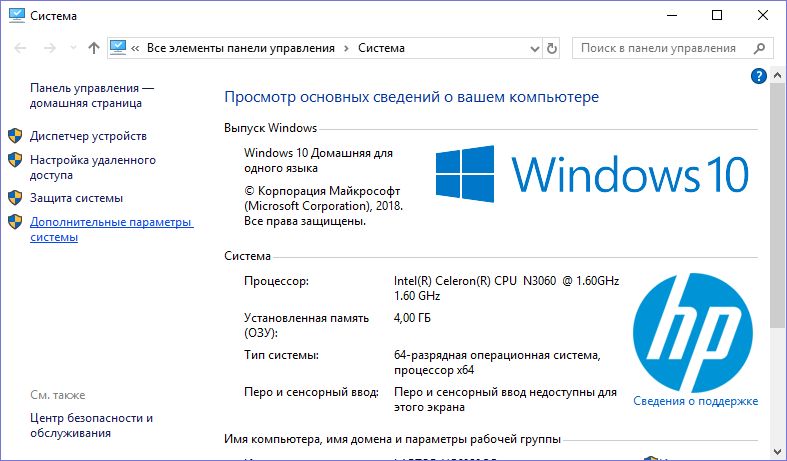This screenshot has width=787, height=461.
Task: Open Device Manager link
Action: (x=88, y=136)
